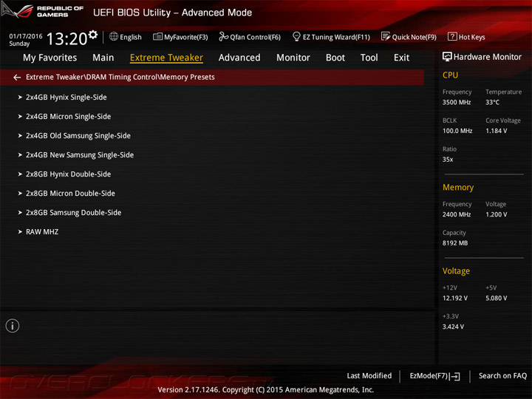The height and width of the screenshot is (399, 532).
Task: Select the 2x4GB Old Samsung Single-Side text
Action: click(78, 136)
